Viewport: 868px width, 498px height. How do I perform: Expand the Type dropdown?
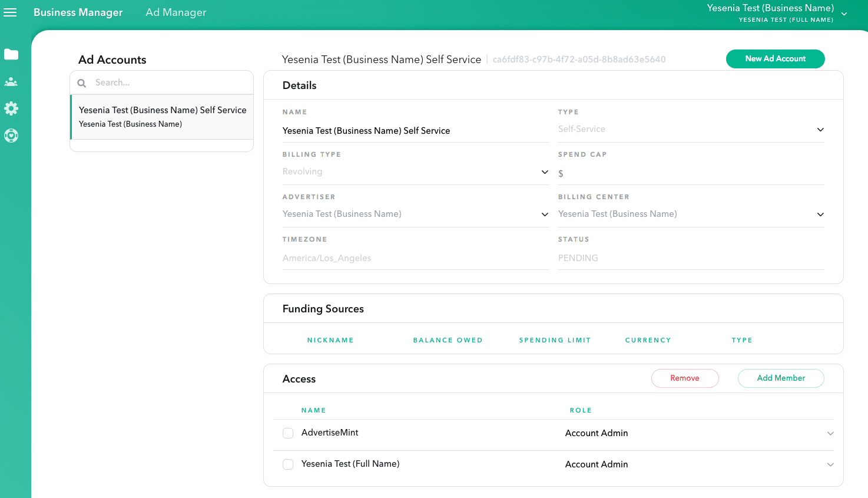coord(820,130)
